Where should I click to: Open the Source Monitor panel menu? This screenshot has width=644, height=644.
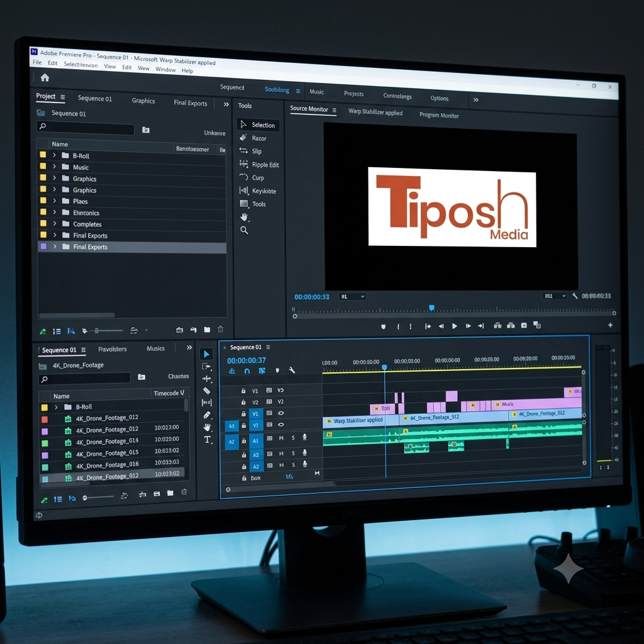click(x=335, y=110)
